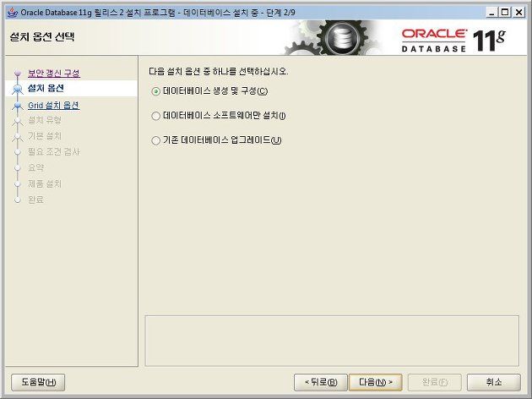
Task: Proceed with the '다음(N) >' button
Action: (375, 382)
